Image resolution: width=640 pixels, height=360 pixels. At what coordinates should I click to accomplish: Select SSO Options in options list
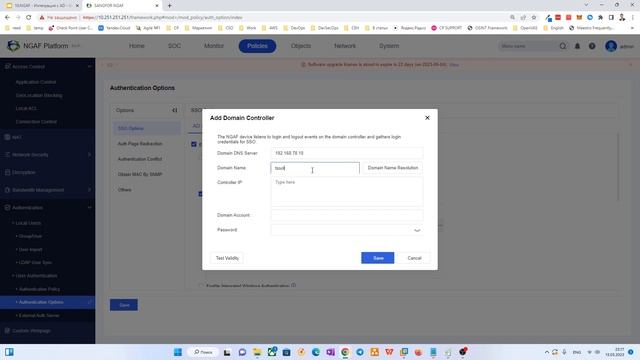(147, 128)
